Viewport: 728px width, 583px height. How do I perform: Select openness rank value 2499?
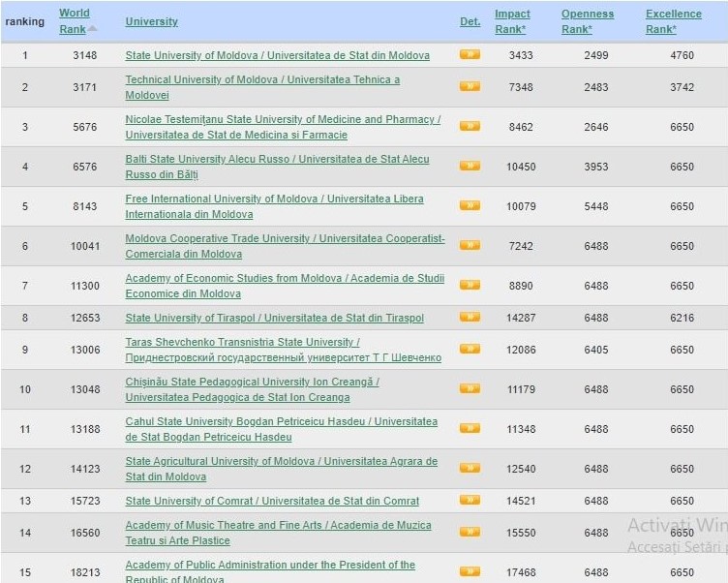596,55
